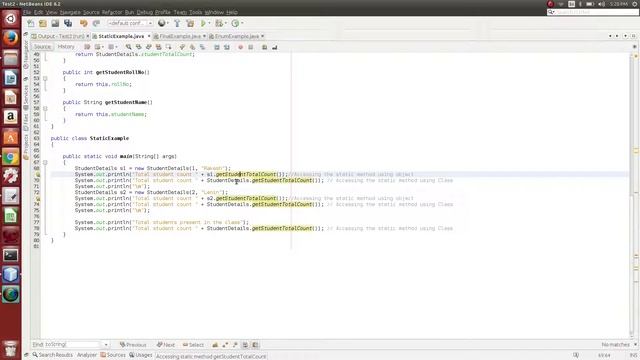This screenshot has height=360, width=640.
Task: Toggle Match Case in the find bar
Action: pyautogui.click(x=215, y=345)
